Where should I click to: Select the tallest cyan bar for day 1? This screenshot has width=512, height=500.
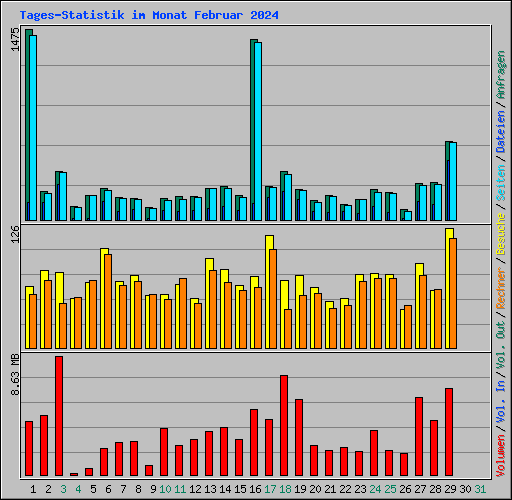coord(33,128)
